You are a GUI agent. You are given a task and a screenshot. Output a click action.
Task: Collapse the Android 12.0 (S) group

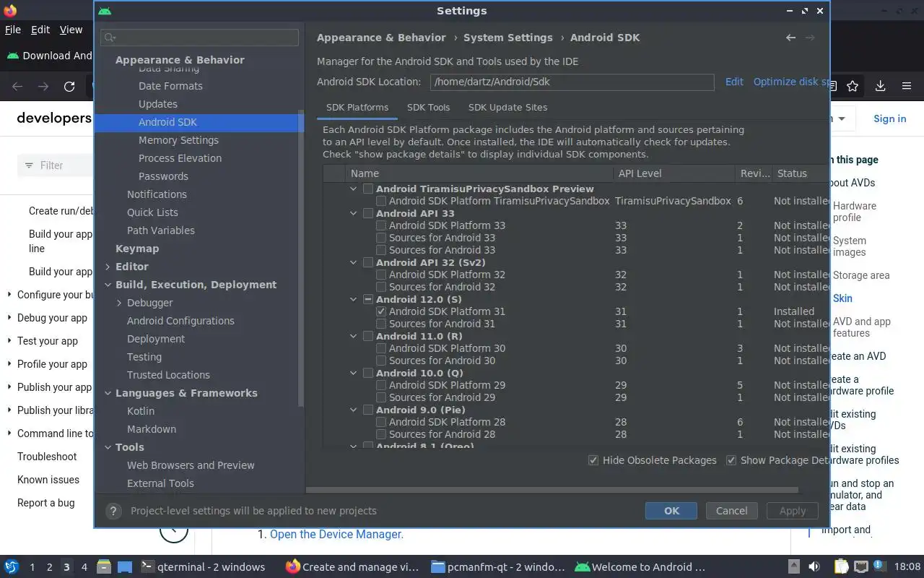click(353, 299)
